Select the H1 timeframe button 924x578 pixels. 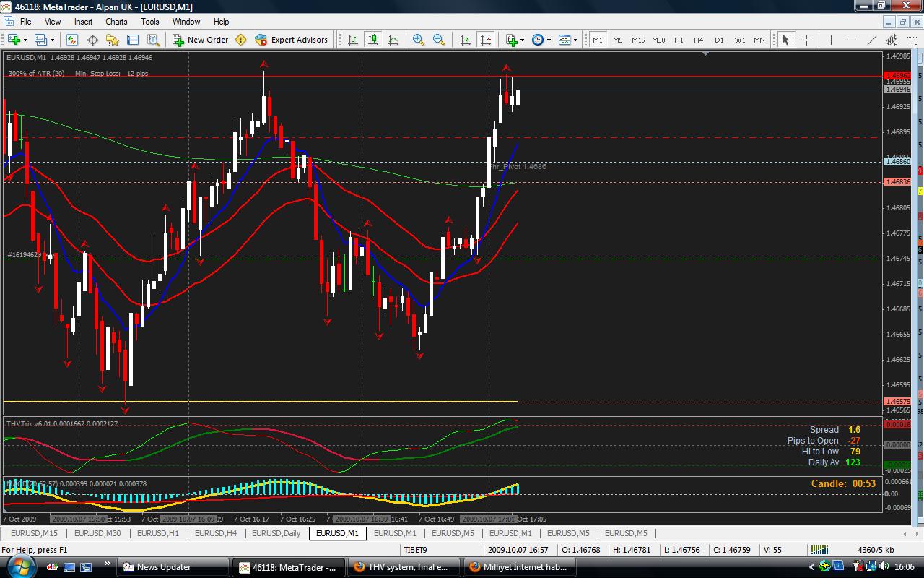679,40
